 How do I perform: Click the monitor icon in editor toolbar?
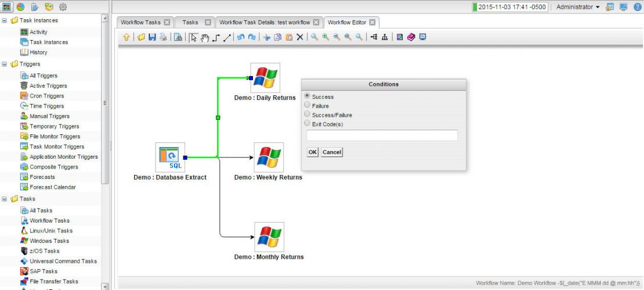point(422,37)
